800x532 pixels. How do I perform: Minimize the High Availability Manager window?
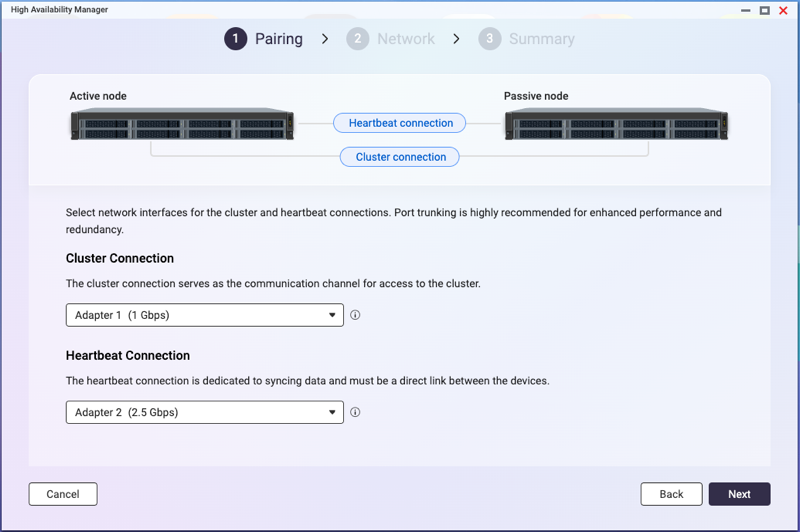[x=746, y=10]
